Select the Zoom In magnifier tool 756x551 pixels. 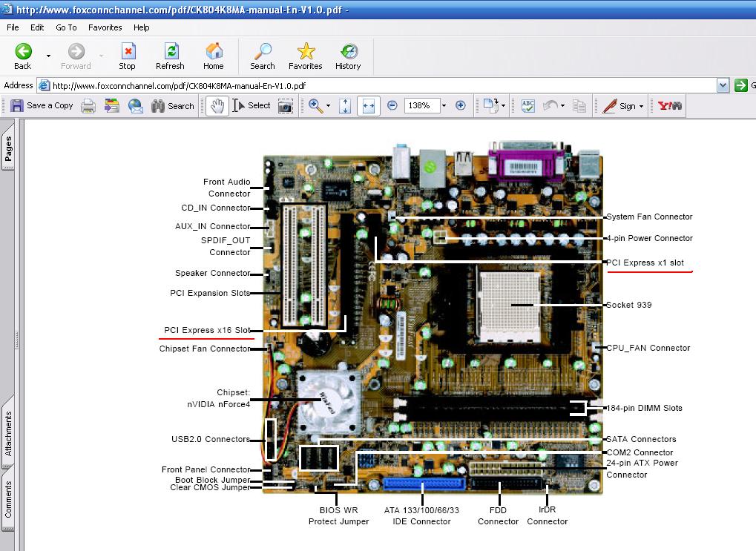[316, 105]
